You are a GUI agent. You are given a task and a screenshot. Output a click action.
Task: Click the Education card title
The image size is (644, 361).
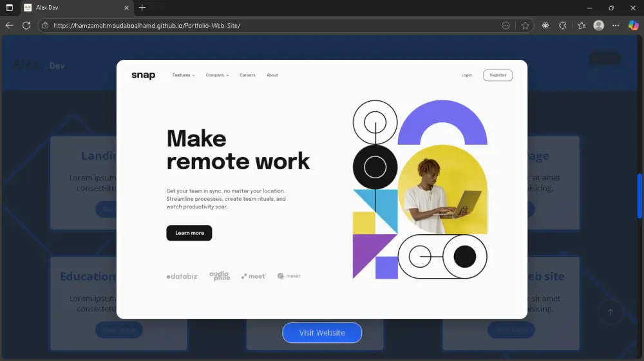[88, 277]
